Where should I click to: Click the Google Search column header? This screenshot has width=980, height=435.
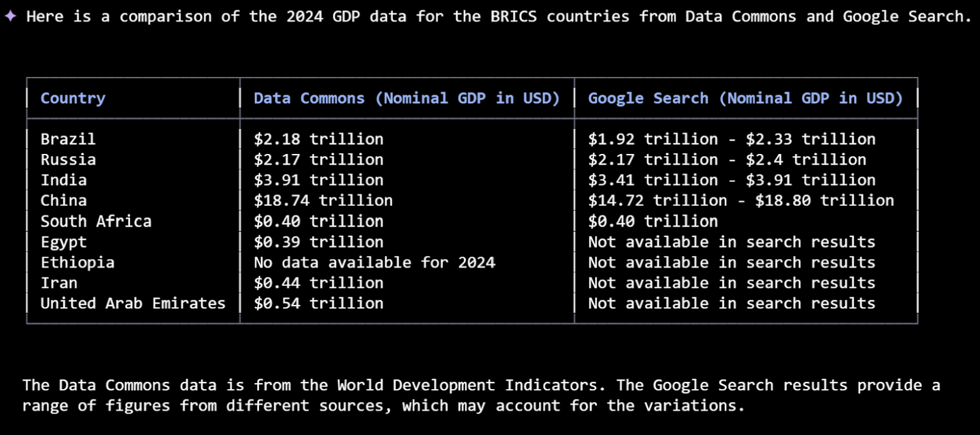click(x=745, y=98)
